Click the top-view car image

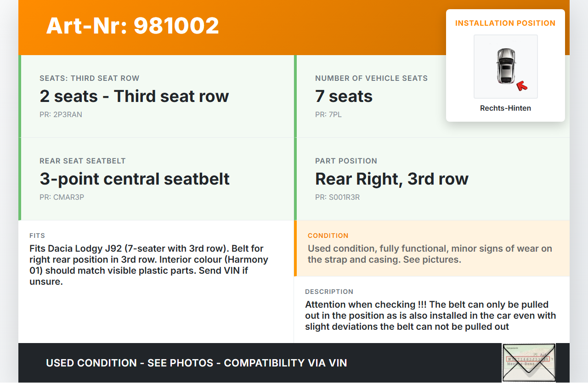pos(505,66)
